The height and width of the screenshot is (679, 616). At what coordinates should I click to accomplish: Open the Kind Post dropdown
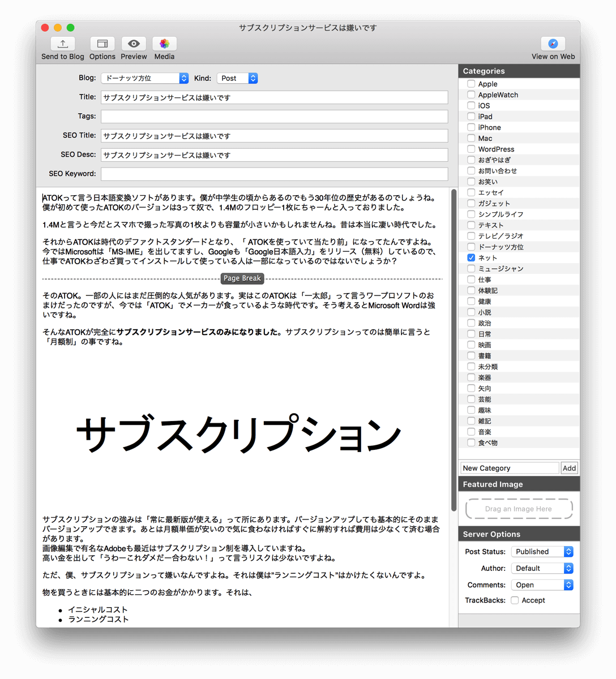pyautogui.click(x=237, y=78)
